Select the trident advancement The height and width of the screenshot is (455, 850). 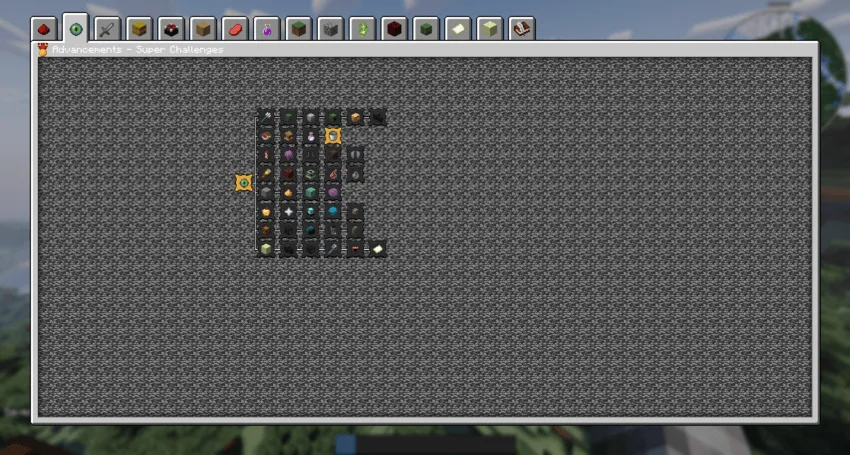[x=266, y=117]
